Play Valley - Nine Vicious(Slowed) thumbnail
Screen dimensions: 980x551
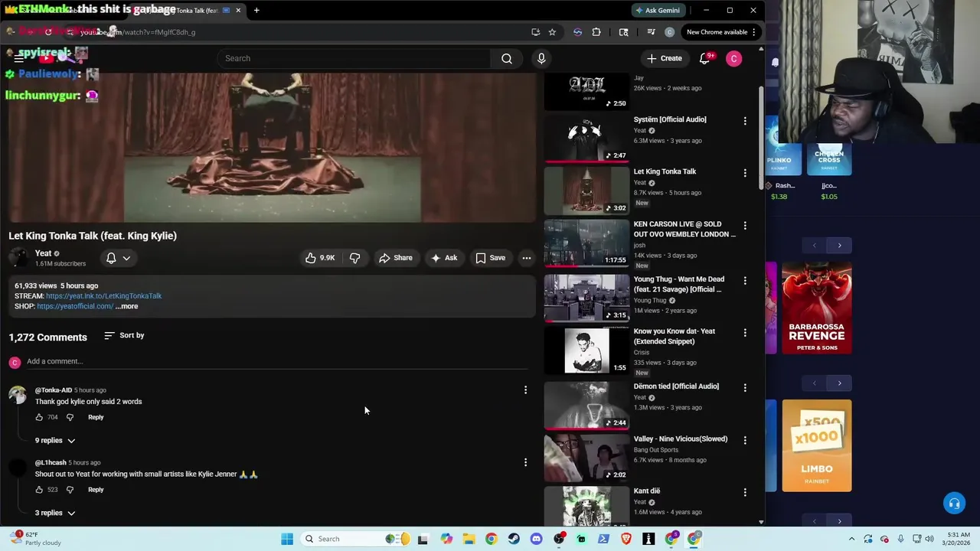point(586,457)
